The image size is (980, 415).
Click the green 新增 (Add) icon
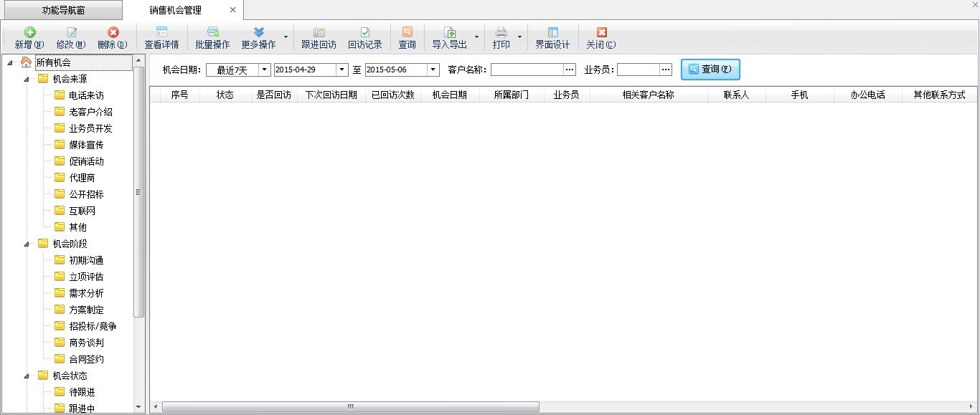tap(29, 33)
